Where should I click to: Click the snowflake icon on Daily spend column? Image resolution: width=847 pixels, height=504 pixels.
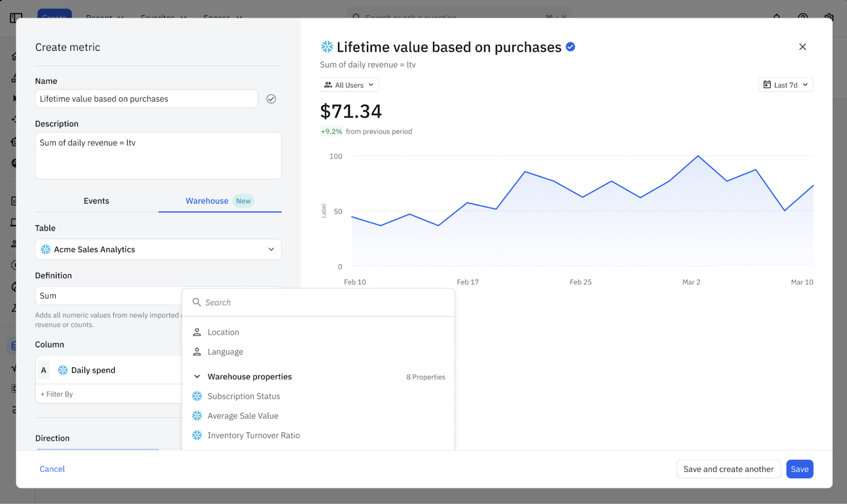point(63,370)
